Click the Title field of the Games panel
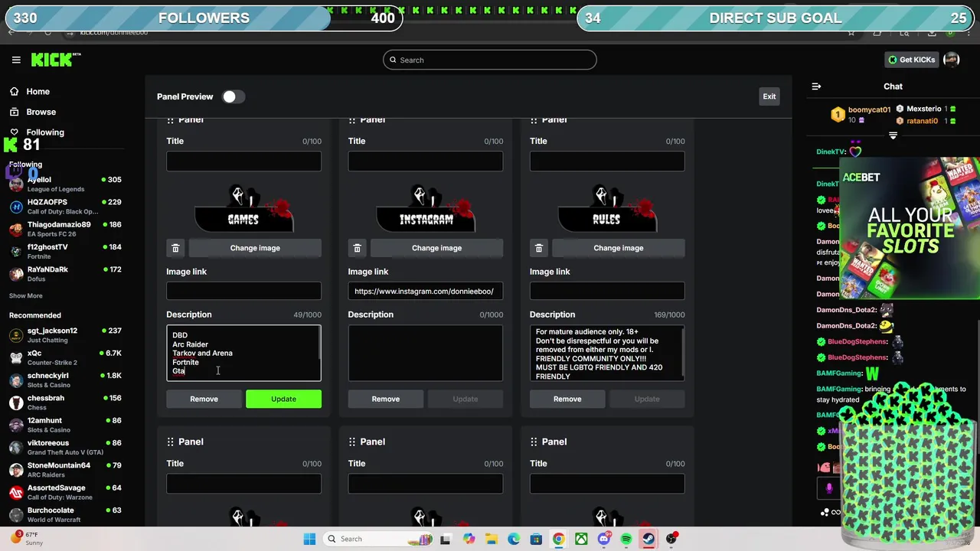980x551 pixels. pyautogui.click(x=243, y=161)
